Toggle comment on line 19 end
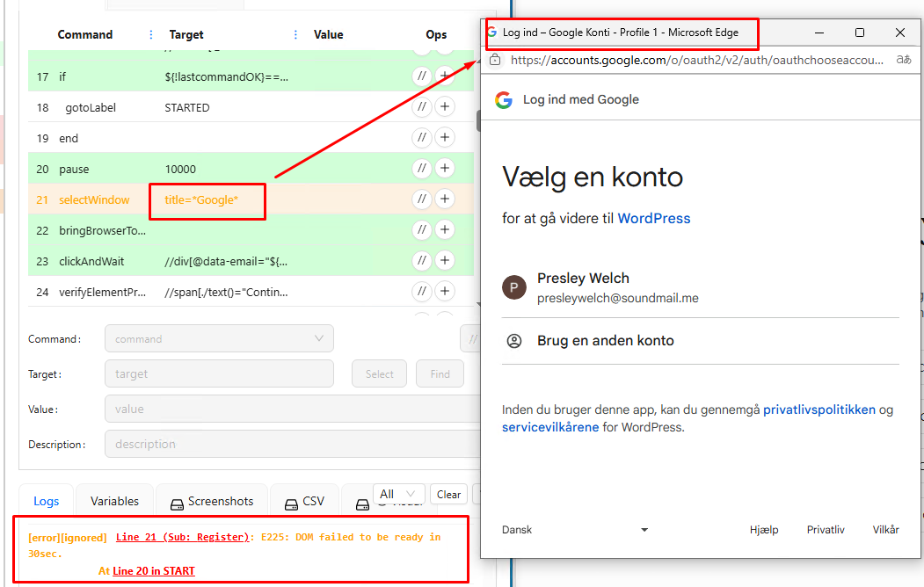Screen dimensions: 924x587 [x=422, y=138]
